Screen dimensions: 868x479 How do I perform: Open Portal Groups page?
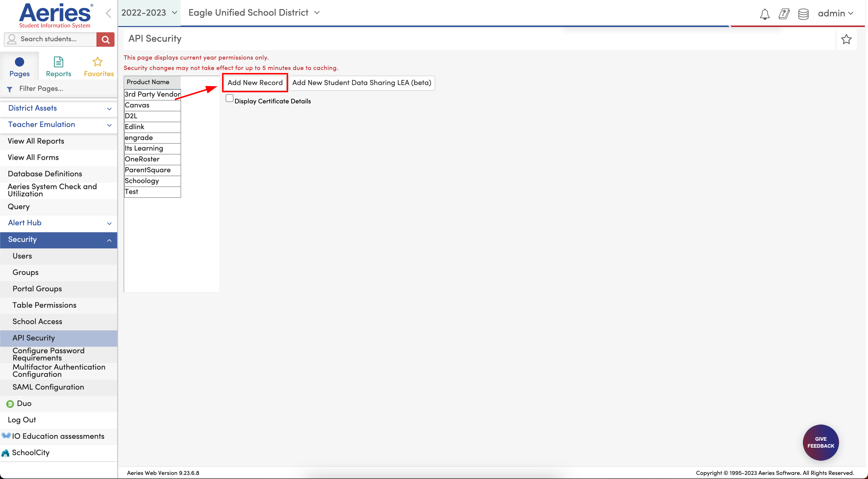[59, 289]
